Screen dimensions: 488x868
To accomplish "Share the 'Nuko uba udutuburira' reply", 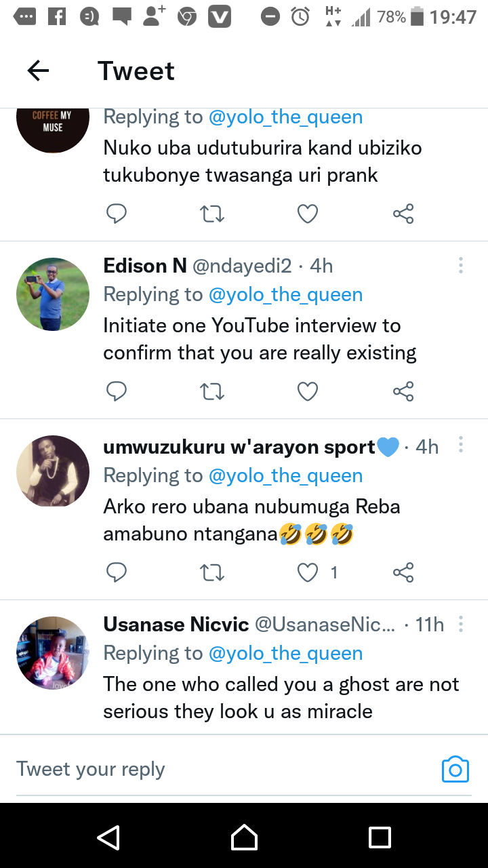I will click(x=403, y=214).
